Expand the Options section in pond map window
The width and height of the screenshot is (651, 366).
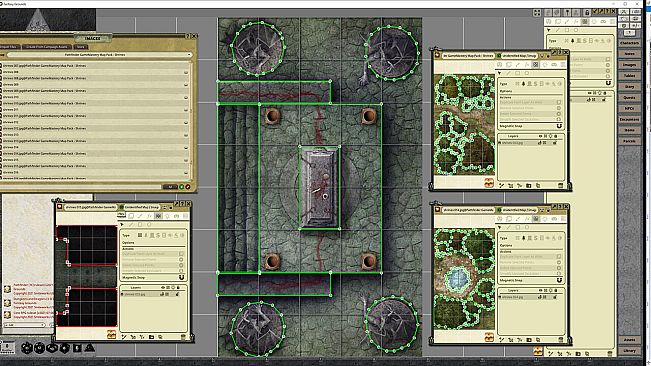tap(506, 245)
